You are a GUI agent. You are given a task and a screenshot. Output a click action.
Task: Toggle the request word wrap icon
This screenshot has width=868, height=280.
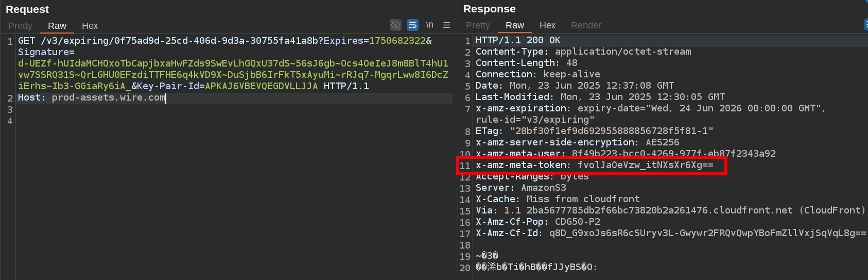click(x=412, y=25)
